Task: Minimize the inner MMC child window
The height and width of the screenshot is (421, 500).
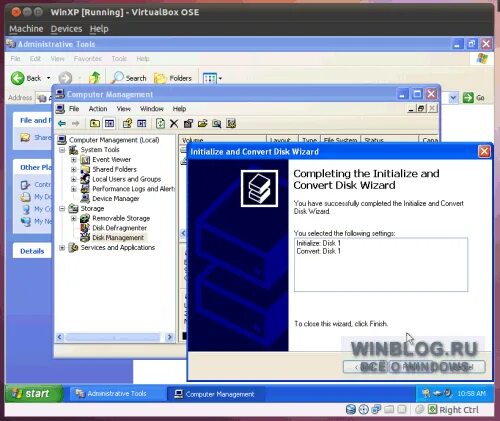Action: [x=412, y=108]
